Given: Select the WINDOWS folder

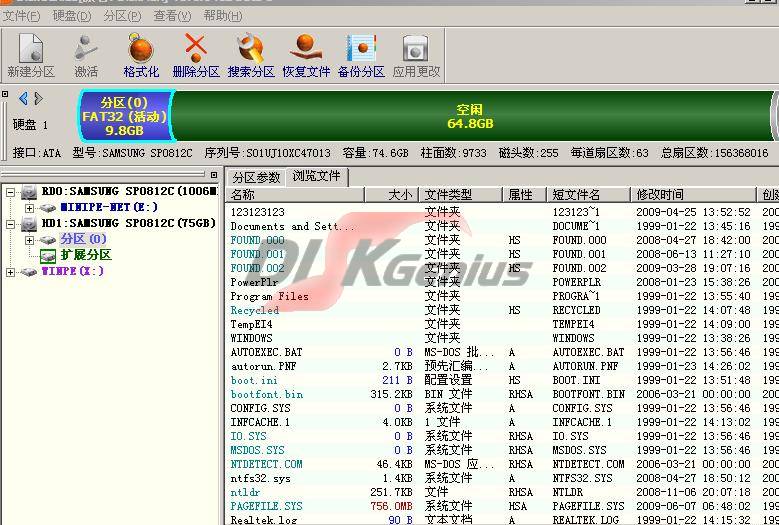Looking at the screenshot, I should coord(251,338).
